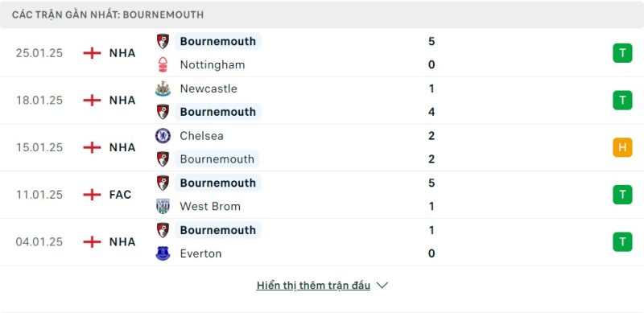Open Newcastle team name link
The width and height of the screenshot is (644, 313).
click(x=208, y=89)
